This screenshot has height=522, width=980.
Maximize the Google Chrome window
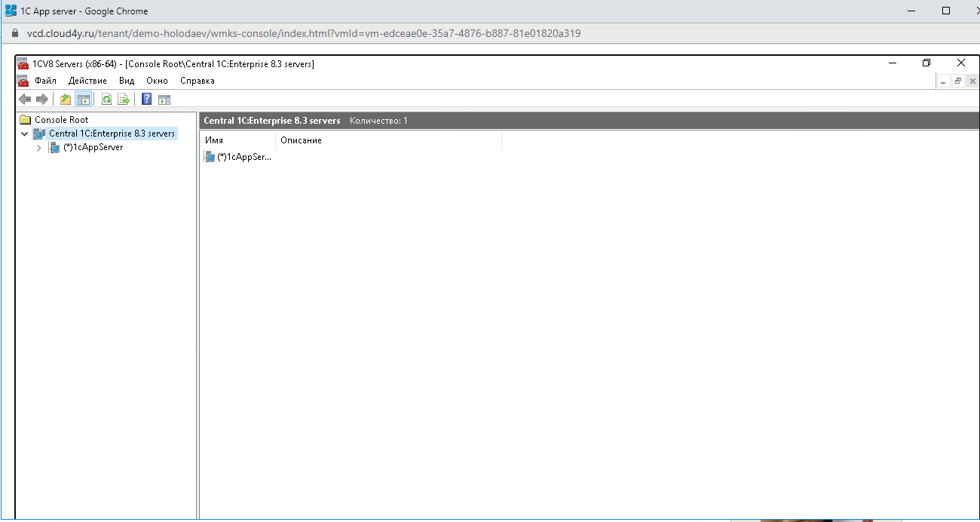click(x=946, y=11)
